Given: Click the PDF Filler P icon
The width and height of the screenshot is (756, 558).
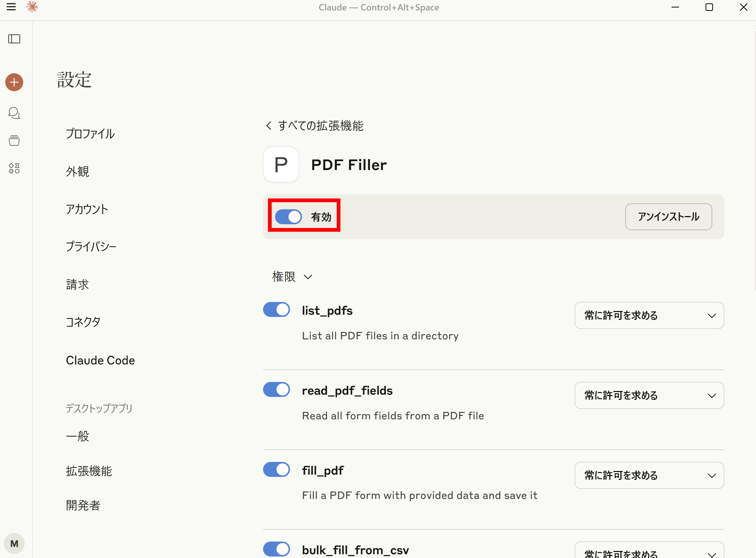Looking at the screenshot, I should [x=281, y=164].
